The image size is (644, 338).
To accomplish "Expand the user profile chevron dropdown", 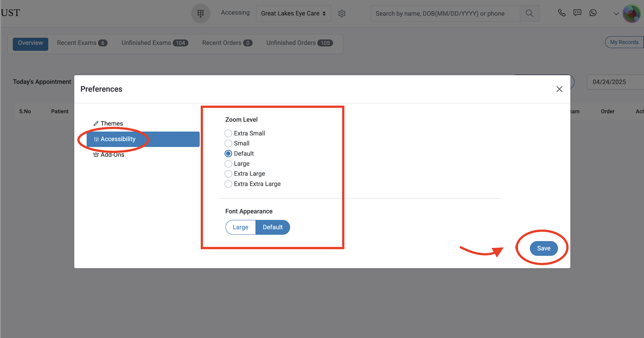I will [x=616, y=14].
